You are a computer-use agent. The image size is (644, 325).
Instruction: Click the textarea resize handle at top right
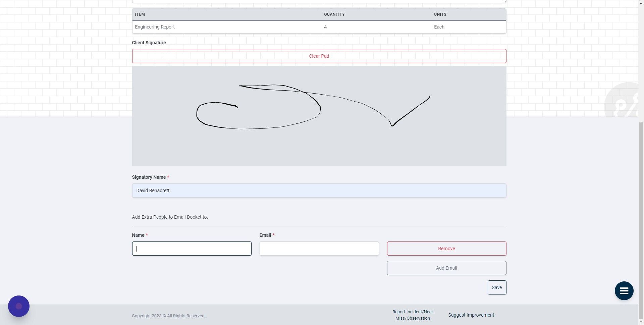pyautogui.click(x=504, y=1)
